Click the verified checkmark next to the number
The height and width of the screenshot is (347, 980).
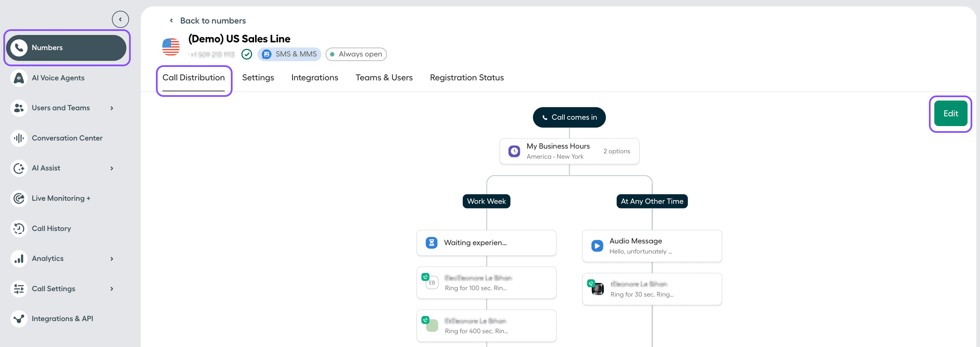pyautogui.click(x=247, y=54)
